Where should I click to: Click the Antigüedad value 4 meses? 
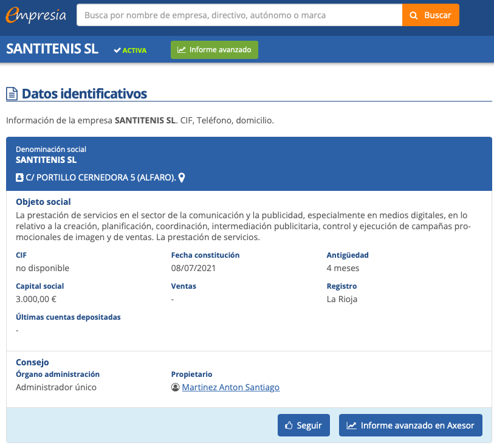(x=343, y=268)
